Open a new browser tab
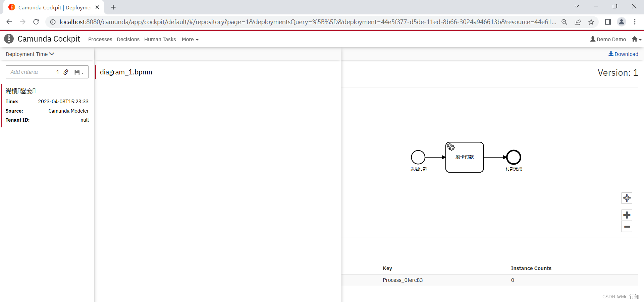Screen dimensions: 644x302 tap(113, 7)
